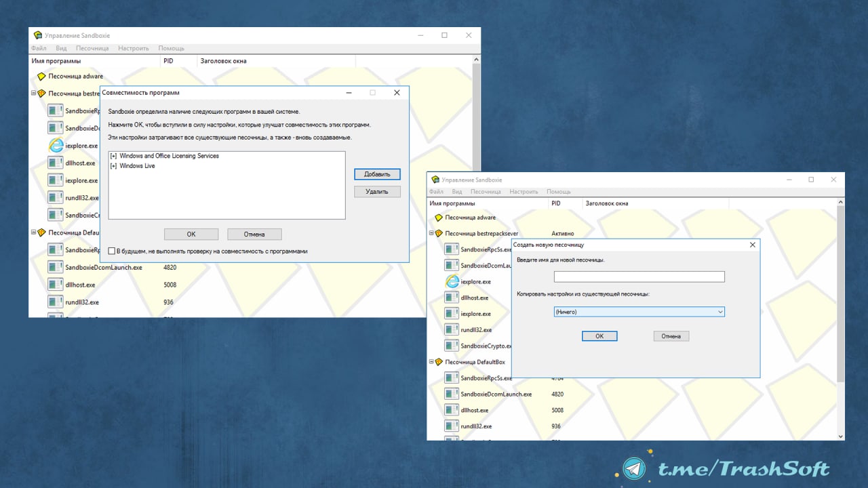Collapse the DefaultBox sandbox tree in the right window

431,362
